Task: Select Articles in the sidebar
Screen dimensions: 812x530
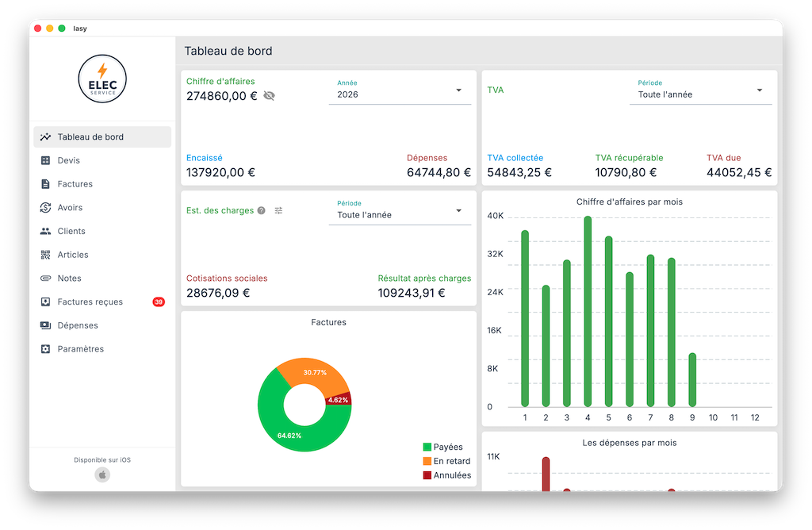Action: pos(102,255)
